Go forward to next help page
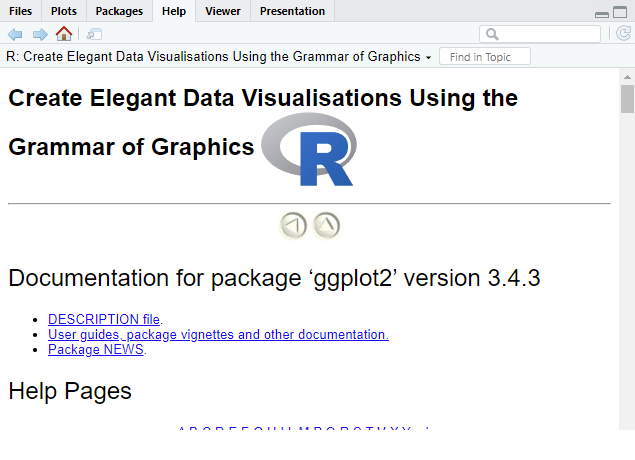635x460 pixels. [39, 34]
